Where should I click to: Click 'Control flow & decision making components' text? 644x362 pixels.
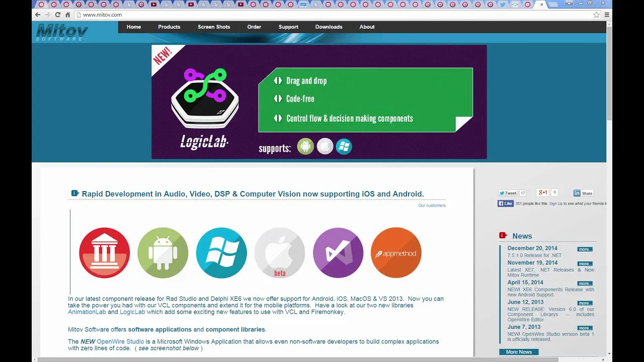coord(350,119)
